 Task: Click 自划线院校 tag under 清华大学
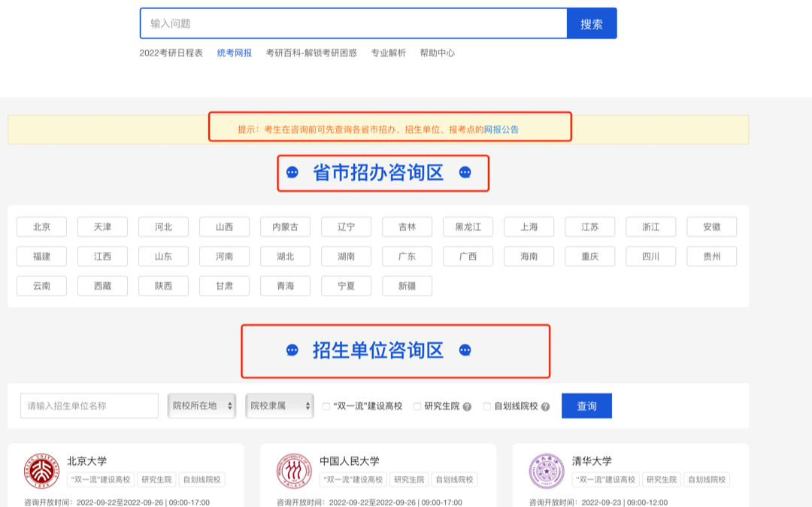coord(707,480)
